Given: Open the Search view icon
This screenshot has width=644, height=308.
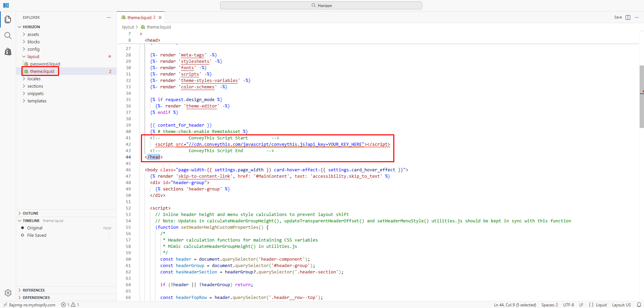Looking at the screenshot, I should click(x=8, y=36).
